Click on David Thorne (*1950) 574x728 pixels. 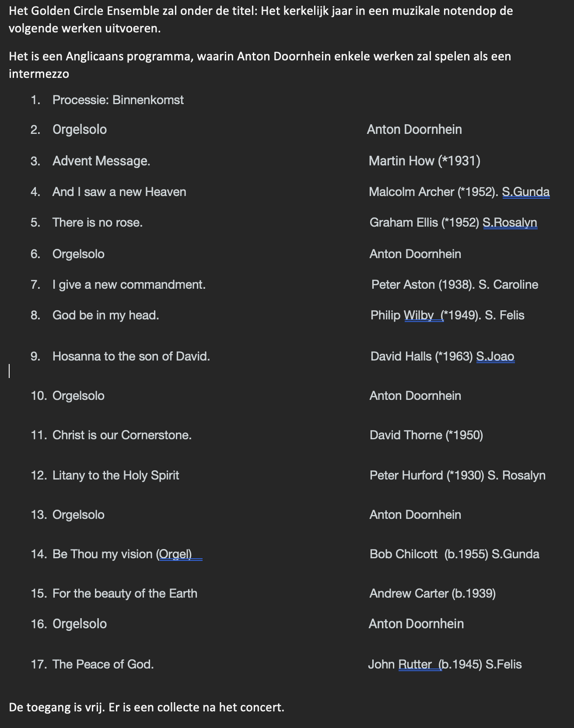coord(427,435)
